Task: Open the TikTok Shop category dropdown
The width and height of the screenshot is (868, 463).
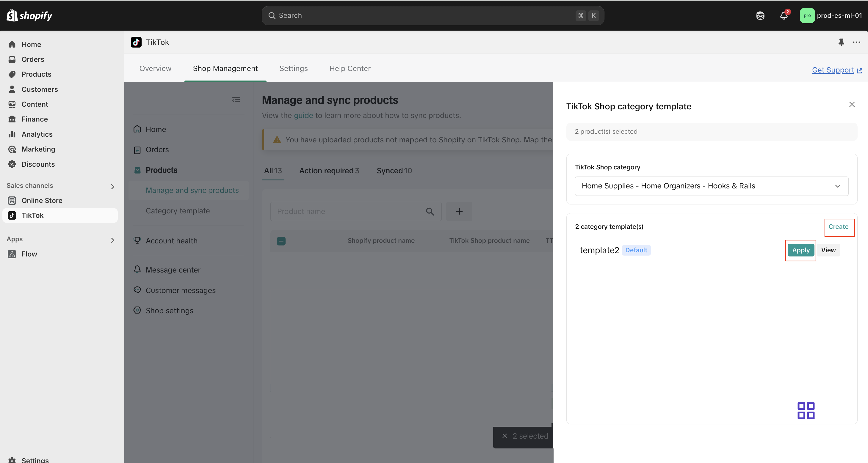Action: click(711, 186)
